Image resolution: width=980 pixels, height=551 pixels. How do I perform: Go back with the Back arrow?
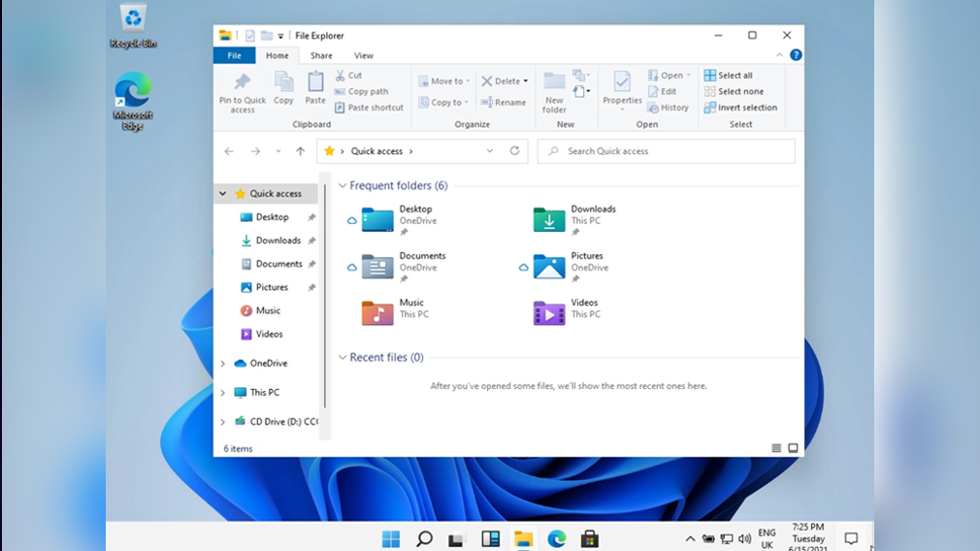pyautogui.click(x=229, y=151)
